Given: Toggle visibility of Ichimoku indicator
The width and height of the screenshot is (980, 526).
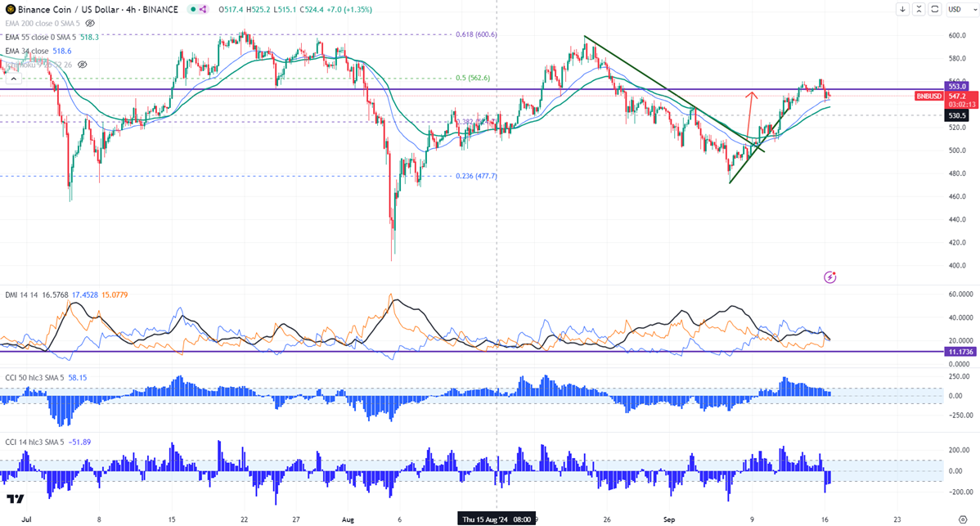Looking at the screenshot, I should (82, 65).
